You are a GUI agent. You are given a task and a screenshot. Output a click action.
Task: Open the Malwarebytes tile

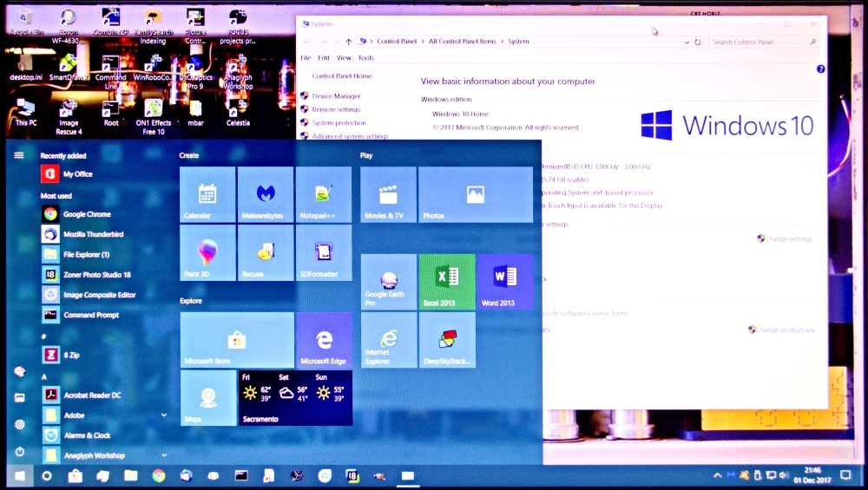266,194
